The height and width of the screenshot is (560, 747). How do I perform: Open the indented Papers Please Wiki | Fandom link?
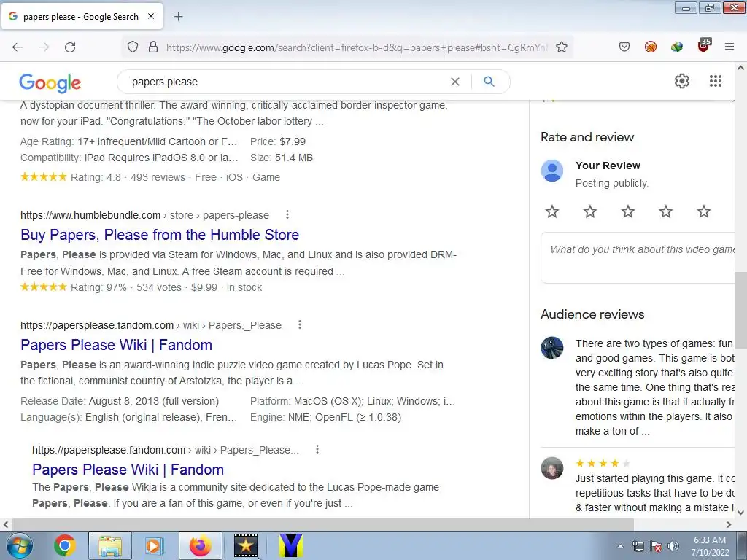(128, 470)
